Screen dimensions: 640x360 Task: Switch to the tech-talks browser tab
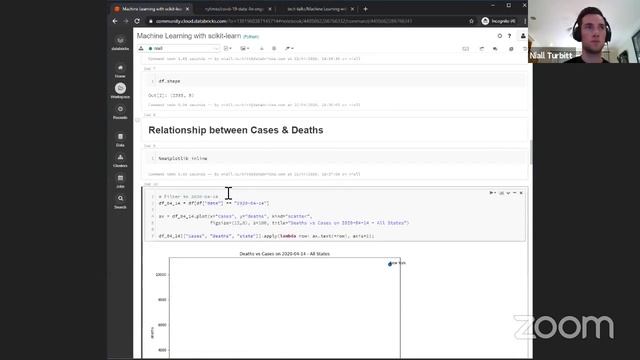(316, 9)
